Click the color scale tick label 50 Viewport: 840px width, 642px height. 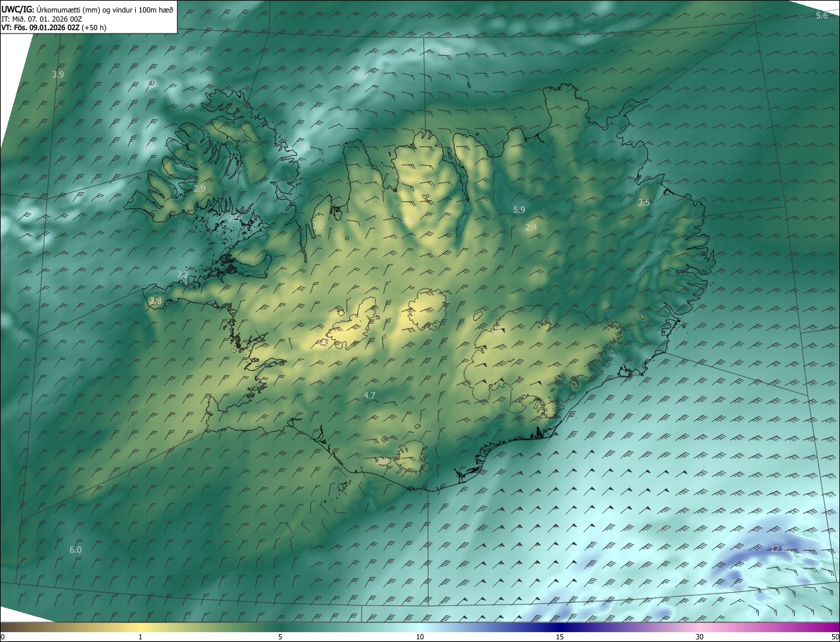[x=835, y=637]
